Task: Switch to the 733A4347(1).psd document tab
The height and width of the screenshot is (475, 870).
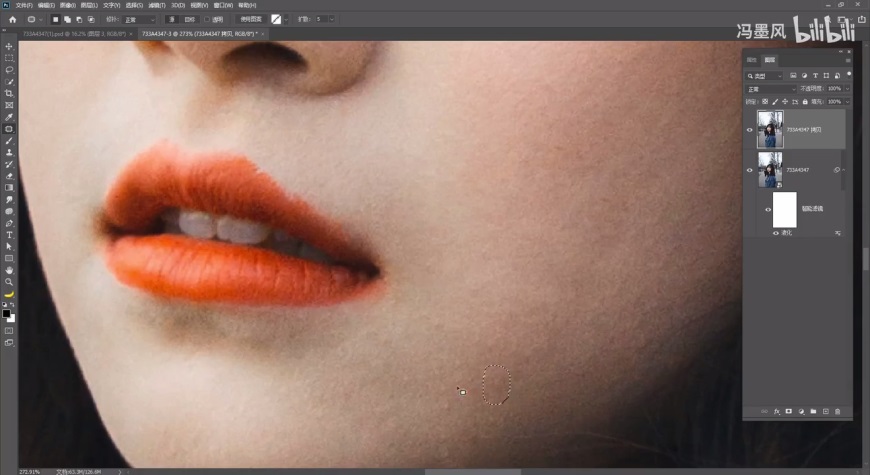Action: [74, 34]
